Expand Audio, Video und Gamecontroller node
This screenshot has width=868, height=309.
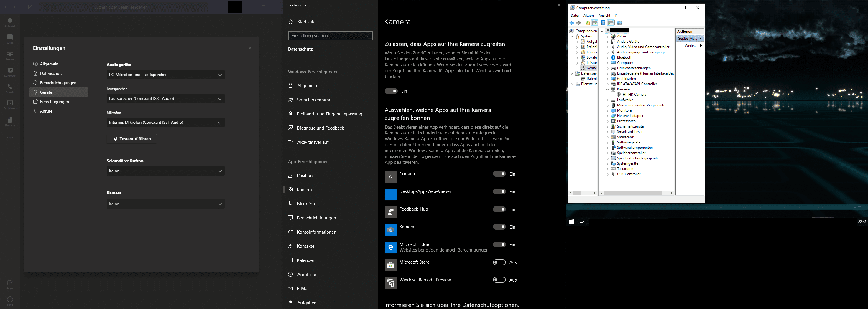pyautogui.click(x=608, y=47)
